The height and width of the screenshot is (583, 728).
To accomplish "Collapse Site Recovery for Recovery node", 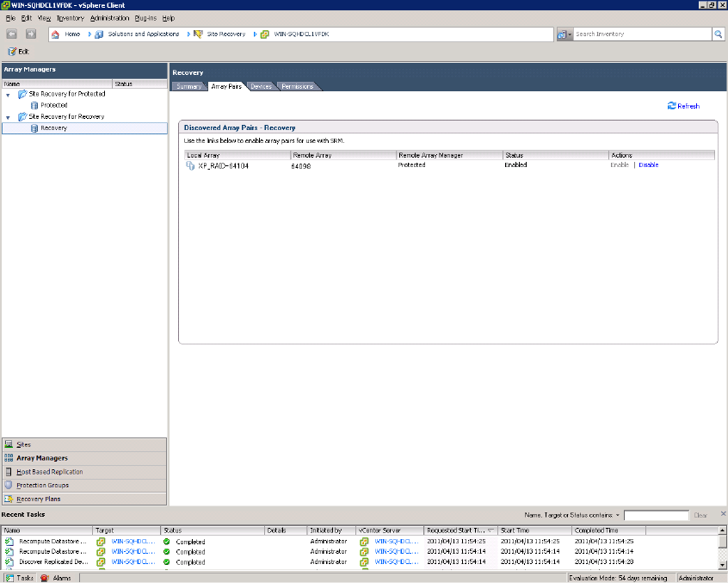I will pos(8,117).
